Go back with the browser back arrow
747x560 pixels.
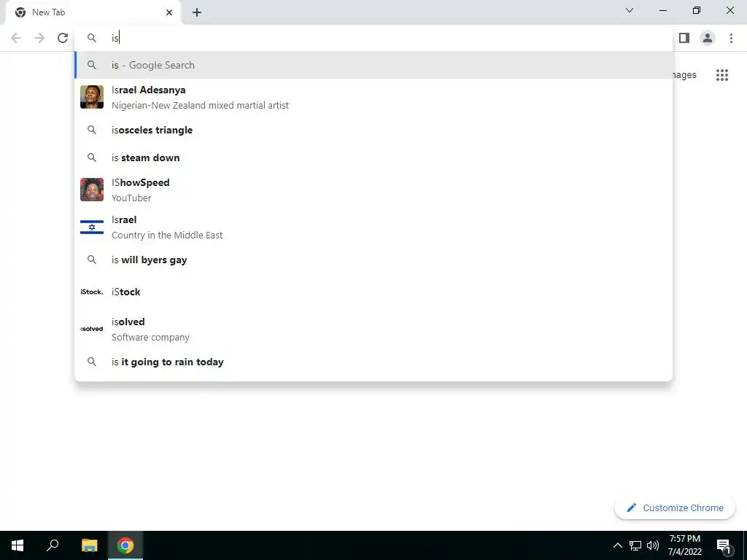(x=16, y=38)
